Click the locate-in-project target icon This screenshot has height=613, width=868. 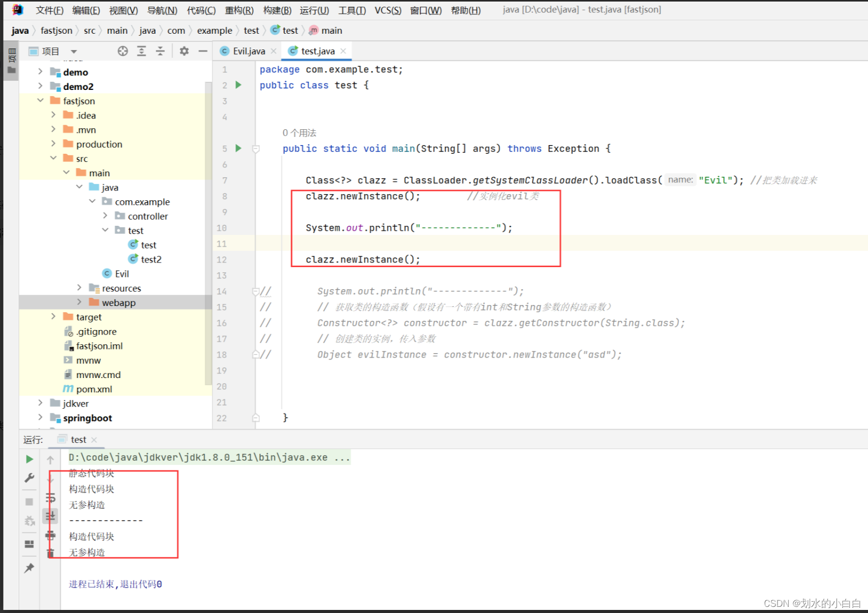[x=123, y=51]
